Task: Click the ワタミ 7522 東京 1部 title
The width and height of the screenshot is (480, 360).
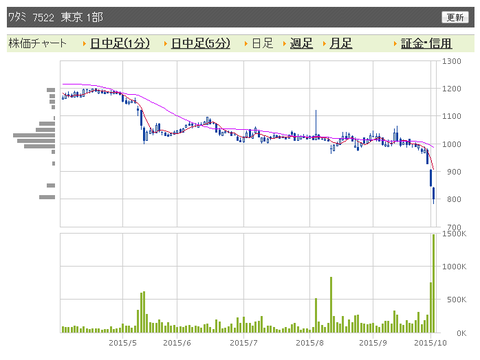Action: pos(56,17)
